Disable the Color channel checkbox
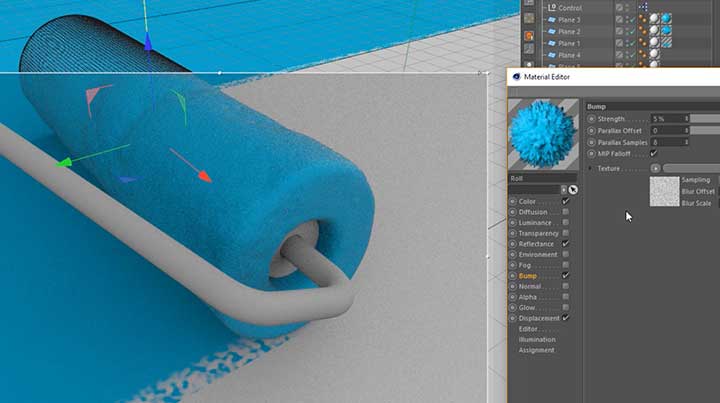This screenshot has height=403, width=720. (565, 201)
